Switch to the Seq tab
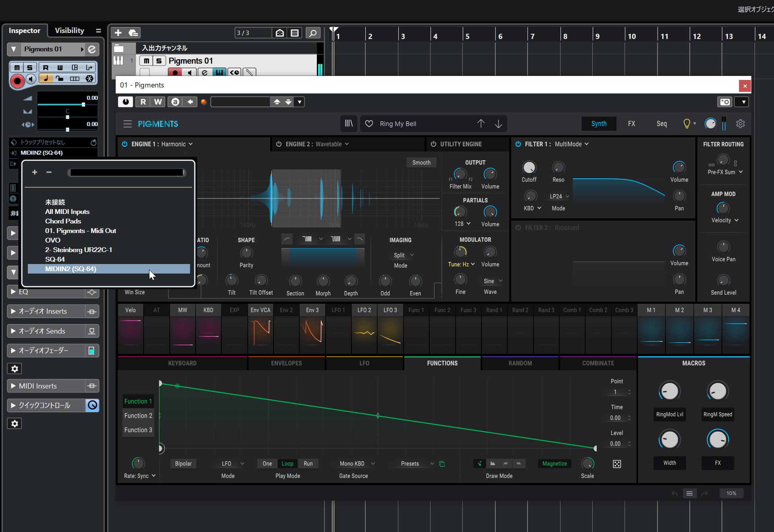 tap(661, 124)
